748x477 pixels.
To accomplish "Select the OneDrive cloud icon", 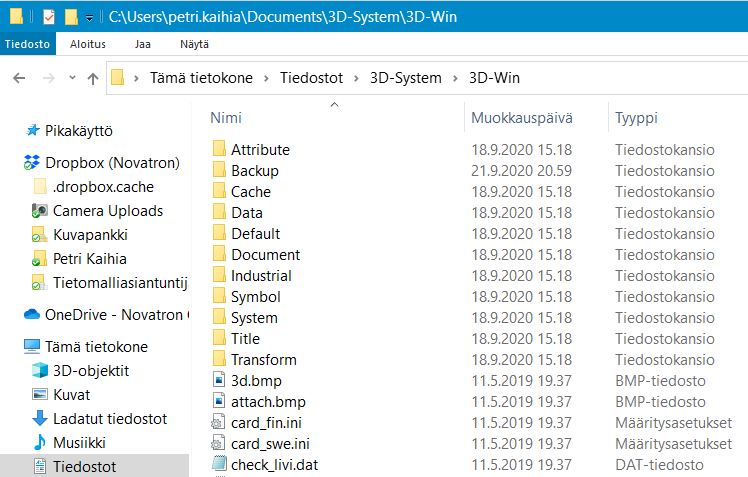I will (32, 315).
